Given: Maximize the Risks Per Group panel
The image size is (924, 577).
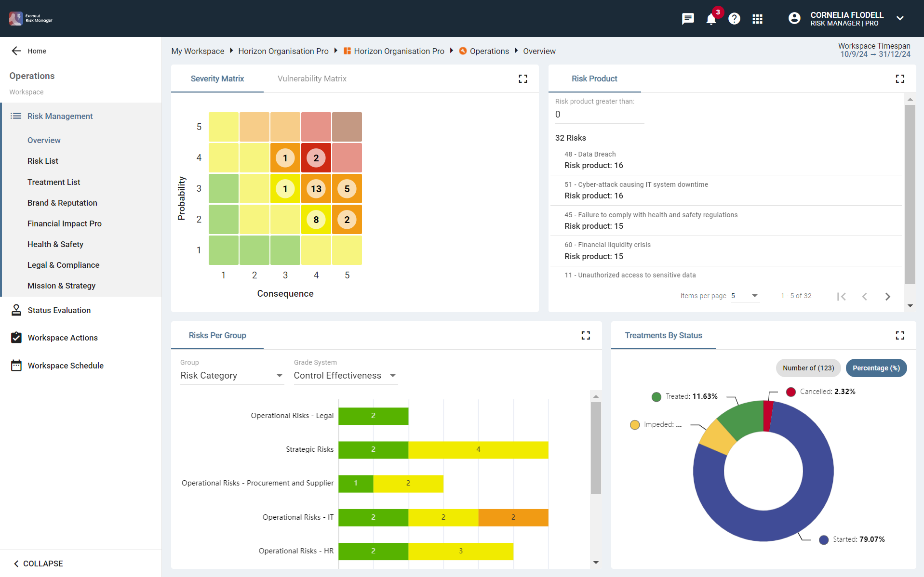Looking at the screenshot, I should tap(586, 335).
